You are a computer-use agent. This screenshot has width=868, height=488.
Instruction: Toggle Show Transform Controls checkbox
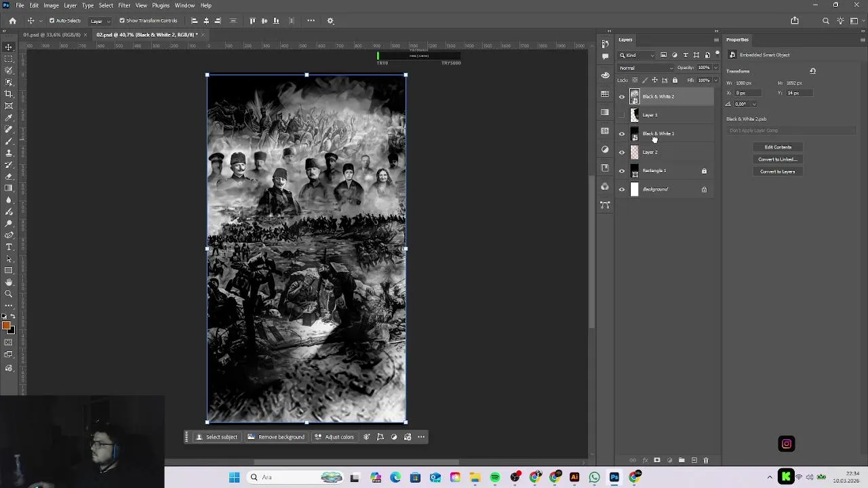(x=122, y=20)
